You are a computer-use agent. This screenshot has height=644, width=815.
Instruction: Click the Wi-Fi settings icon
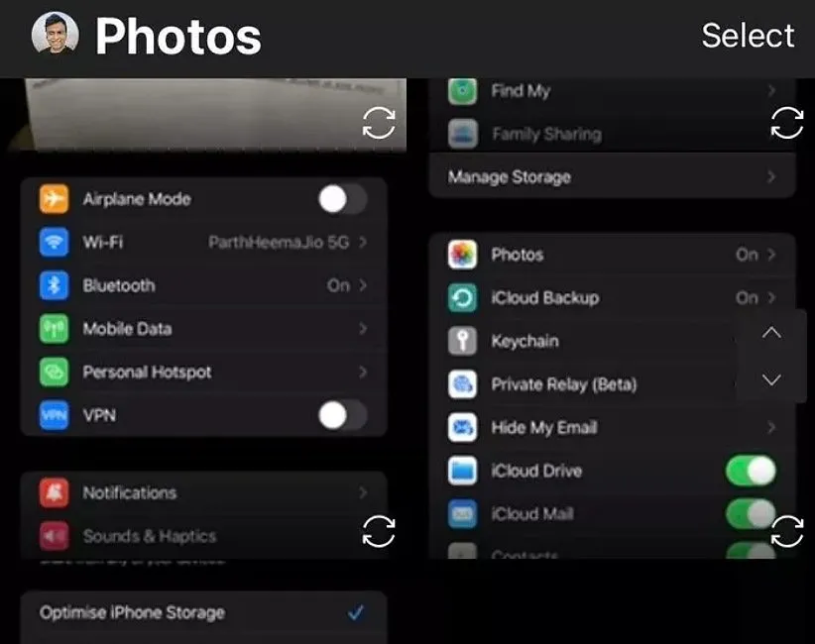tap(54, 242)
